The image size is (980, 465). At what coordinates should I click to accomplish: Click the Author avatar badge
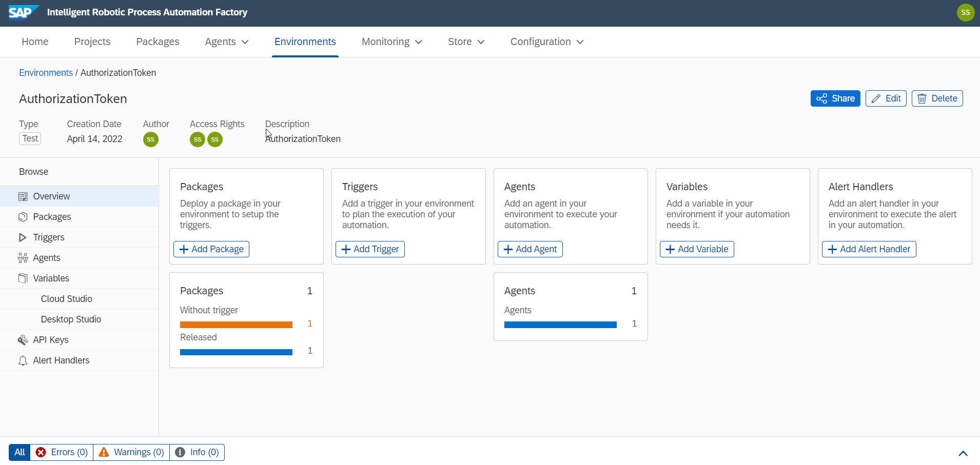pyautogui.click(x=150, y=139)
